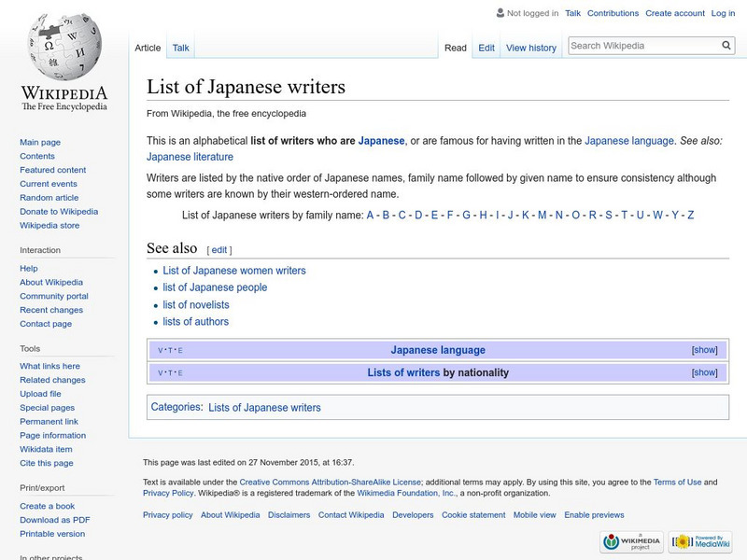Click the Create account link
This screenshot has width=747, height=560.
pos(673,14)
